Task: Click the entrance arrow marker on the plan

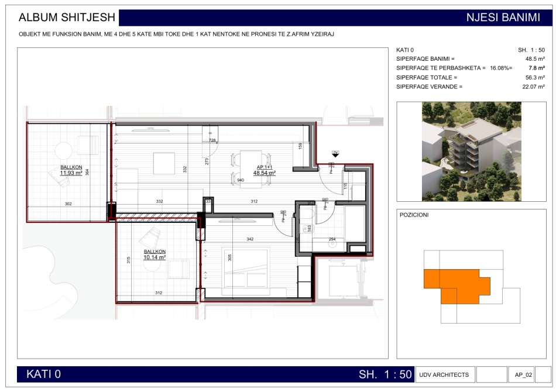Action: click(335, 154)
